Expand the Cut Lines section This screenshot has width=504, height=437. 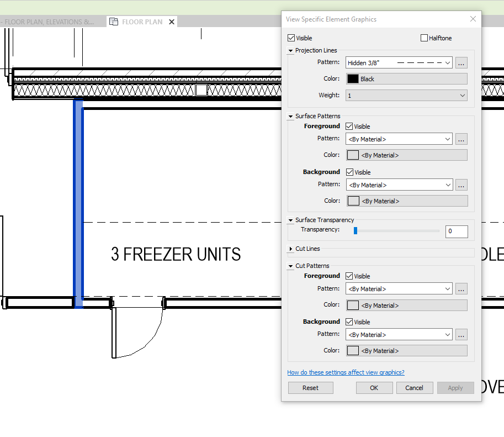(x=290, y=249)
